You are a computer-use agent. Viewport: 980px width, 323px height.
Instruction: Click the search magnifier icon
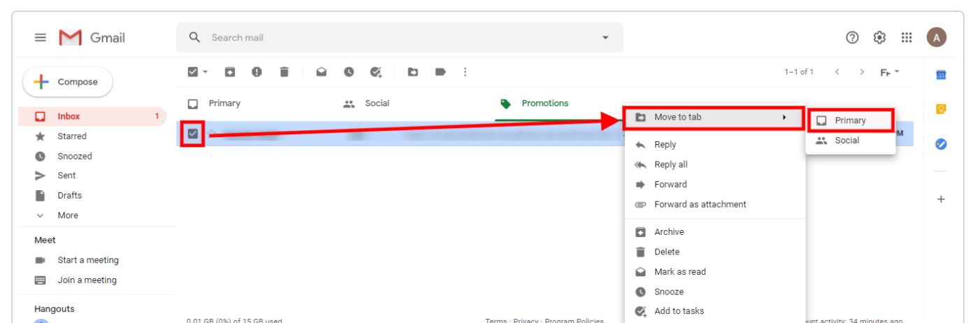coord(195,37)
